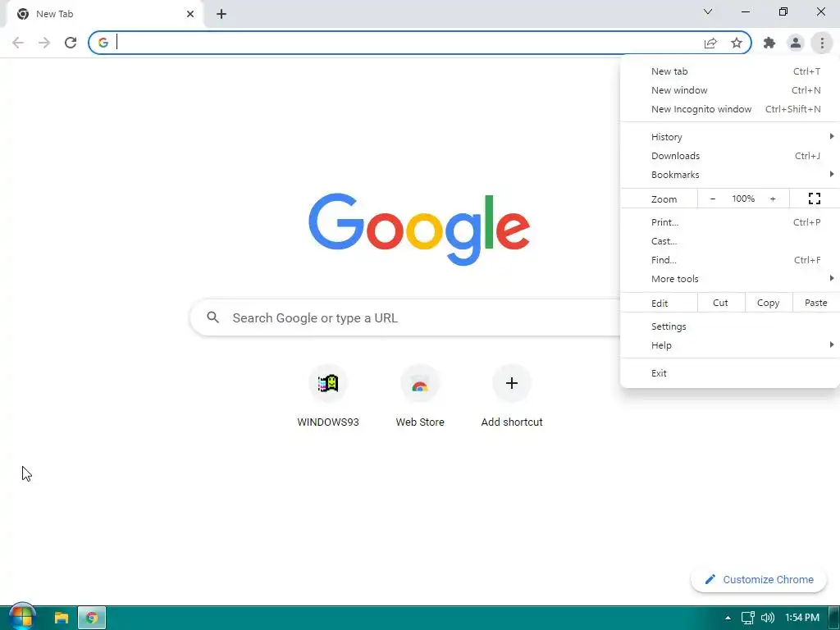Image resolution: width=840 pixels, height=630 pixels.
Task: Click the forward navigation arrow
Action: (44, 43)
